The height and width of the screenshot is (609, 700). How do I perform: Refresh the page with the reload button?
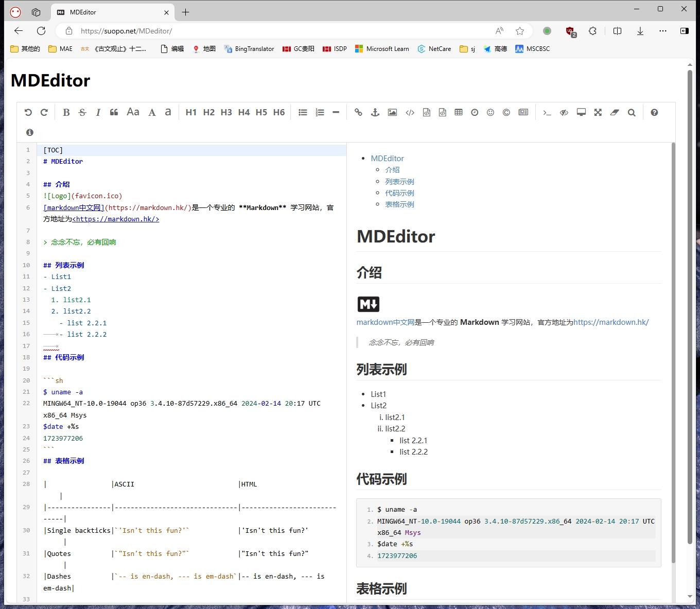click(41, 31)
